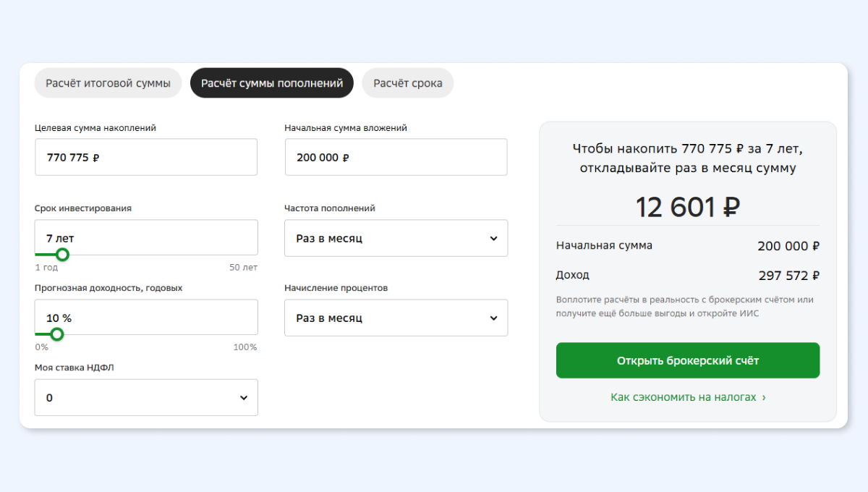Open the Моя ставка НДФЛ selector
The width and height of the screenshot is (868, 492).
[x=146, y=398]
